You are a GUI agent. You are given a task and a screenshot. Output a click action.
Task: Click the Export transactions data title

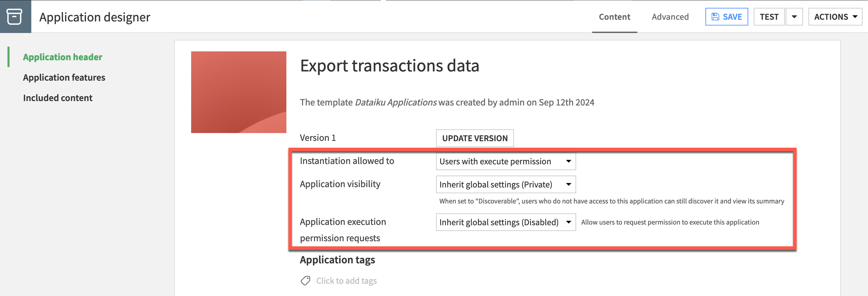(x=389, y=66)
